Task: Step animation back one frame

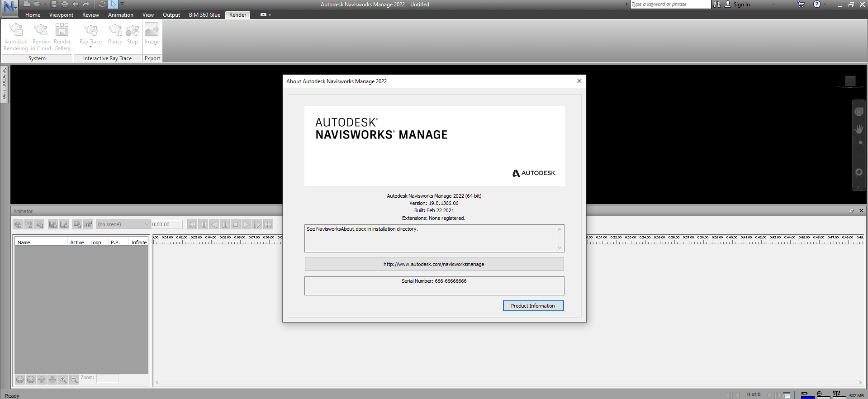Action: click(x=203, y=224)
